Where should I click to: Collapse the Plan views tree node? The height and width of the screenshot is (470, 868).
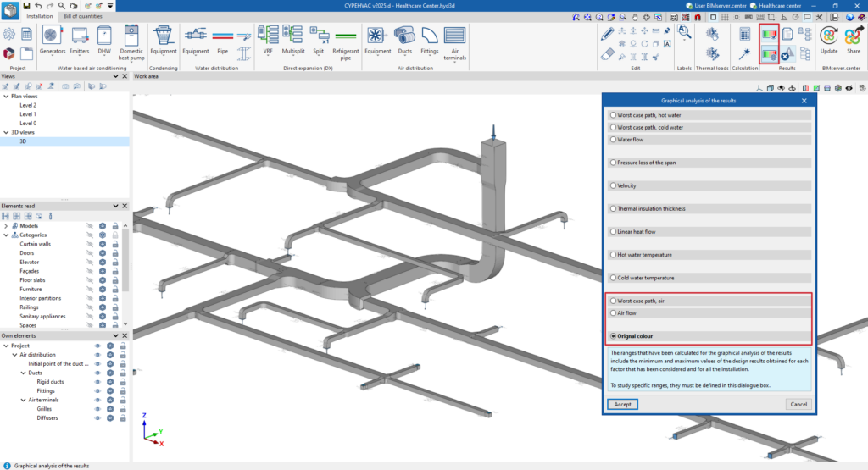(x=5, y=96)
